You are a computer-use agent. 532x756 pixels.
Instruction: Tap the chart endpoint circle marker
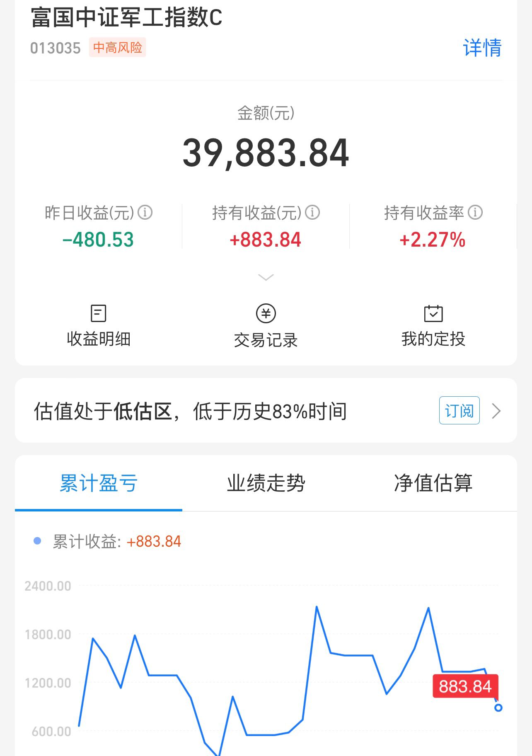498,708
